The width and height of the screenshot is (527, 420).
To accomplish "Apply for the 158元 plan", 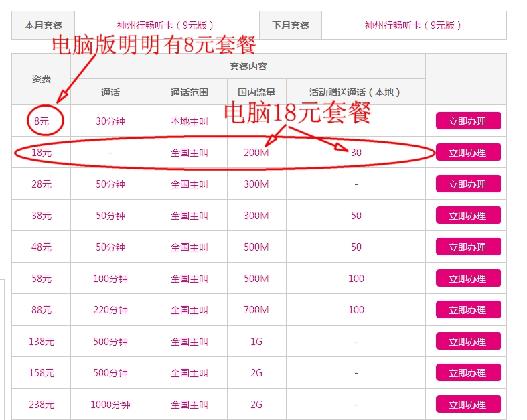I will [x=468, y=373].
